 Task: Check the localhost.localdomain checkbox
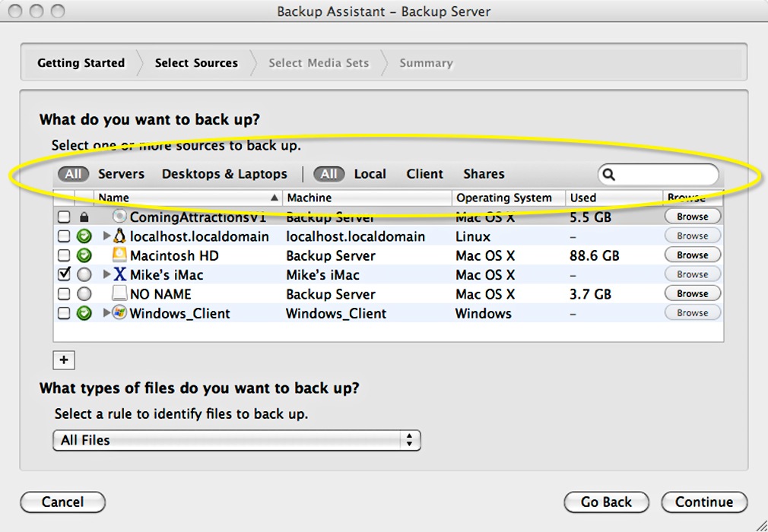click(x=64, y=236)
